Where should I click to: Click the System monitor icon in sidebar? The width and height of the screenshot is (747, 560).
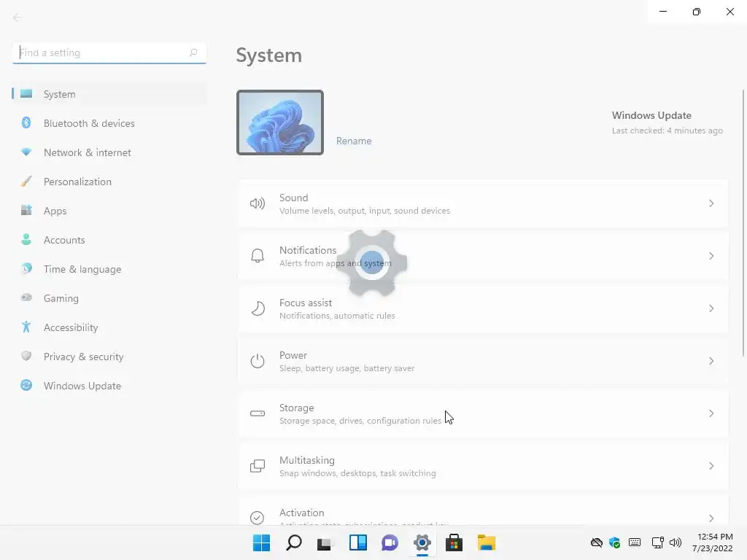[26, 93]
